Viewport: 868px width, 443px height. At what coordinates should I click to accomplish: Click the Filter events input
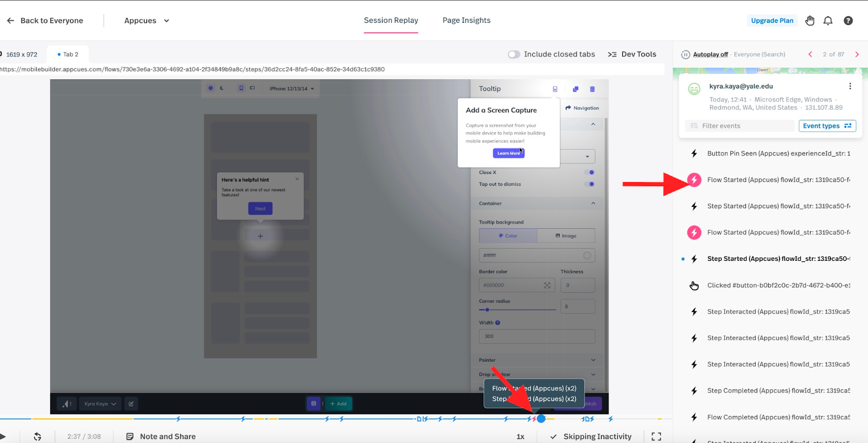739,126
